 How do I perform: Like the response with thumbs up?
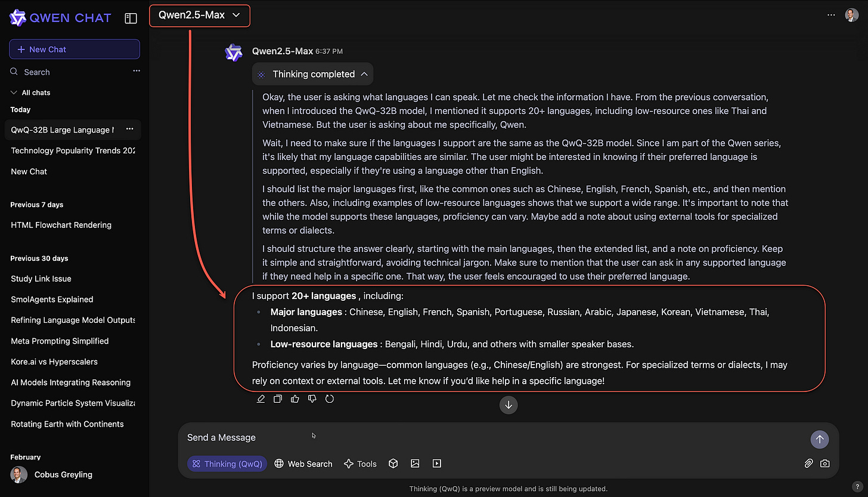(295, 399)
